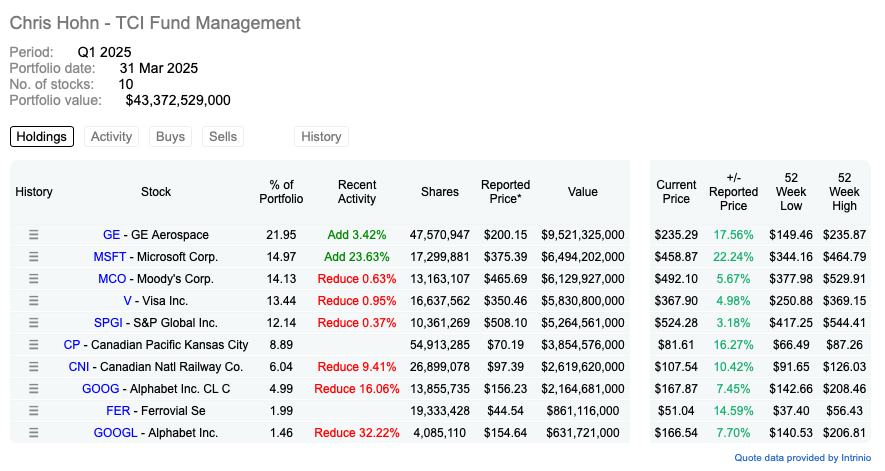
Task: Open history icon for GE Aerospace row
Action: (34, 235)
